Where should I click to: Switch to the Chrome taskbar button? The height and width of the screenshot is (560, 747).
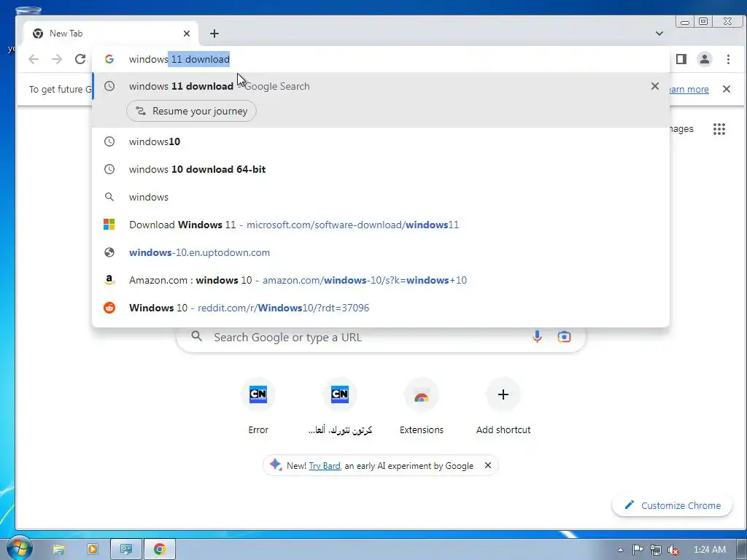point(160,550)
